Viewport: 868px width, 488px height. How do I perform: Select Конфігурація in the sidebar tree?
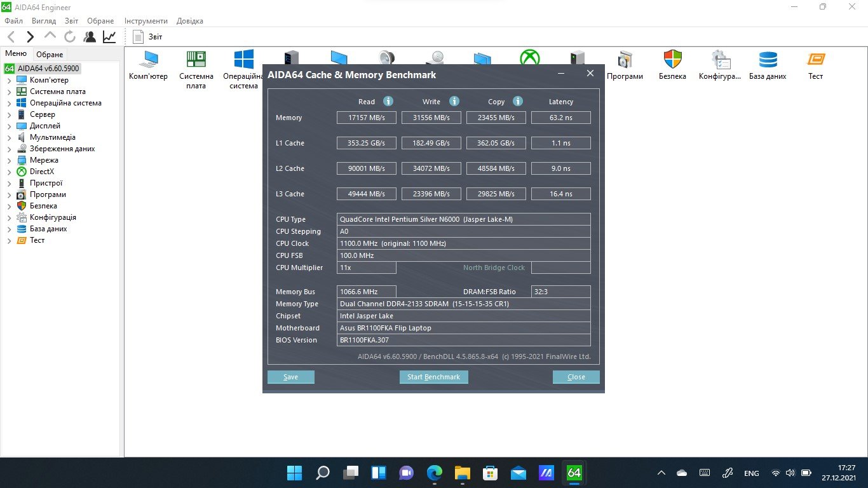(x=53, y=217)
